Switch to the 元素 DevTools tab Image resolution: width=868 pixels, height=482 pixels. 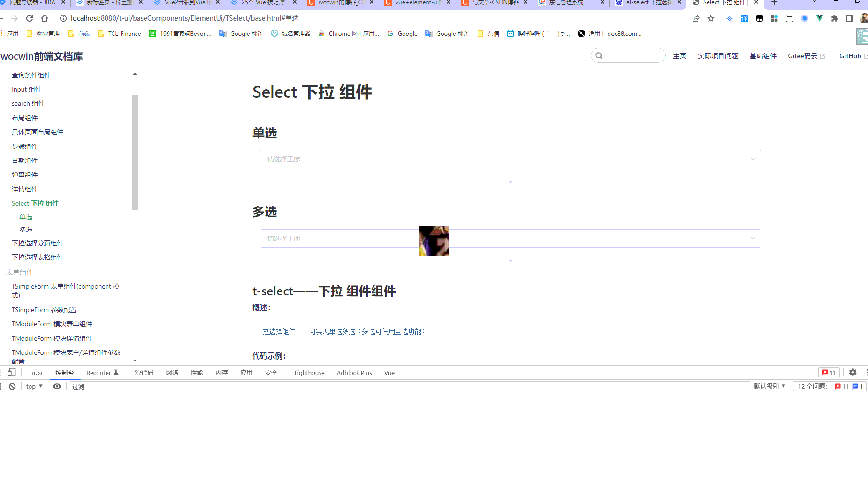click(x=37, y=373)
